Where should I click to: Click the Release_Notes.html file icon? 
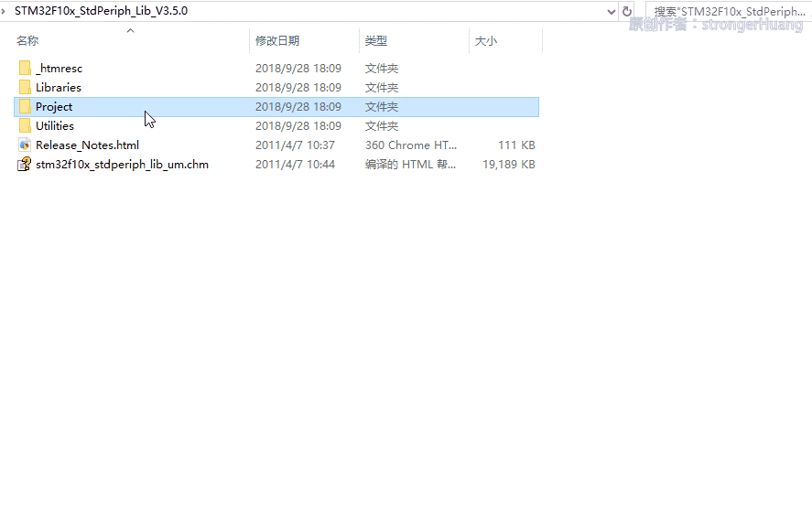(x=25, y=145)
